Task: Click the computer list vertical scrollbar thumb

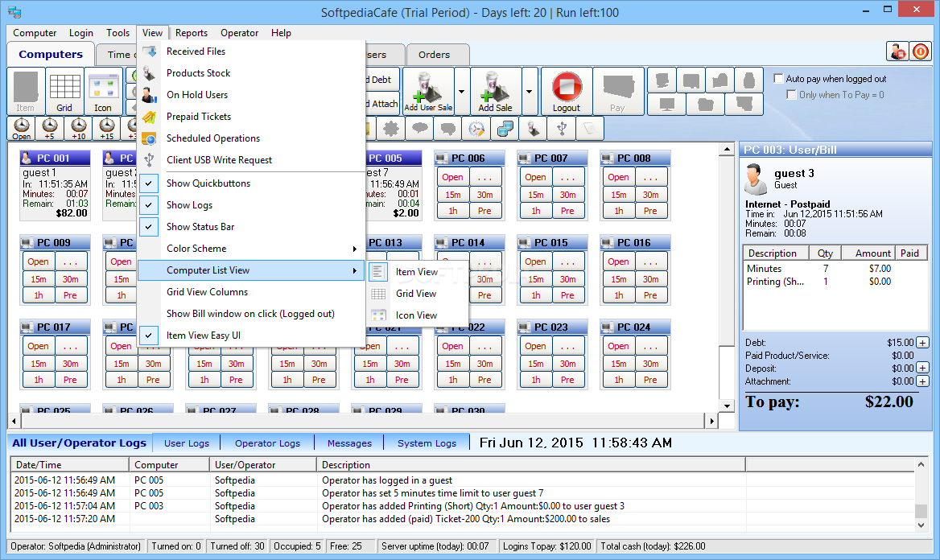Action: coord(727,251)
